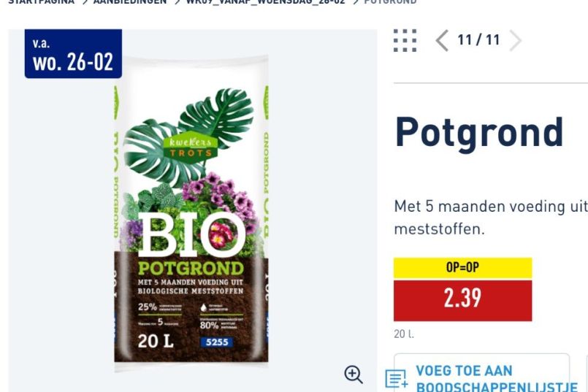Click the chevron after AANBIEDINGEN breadcrumb
The height and width of the screenshot is (392, 588).
tap(177, 2)
